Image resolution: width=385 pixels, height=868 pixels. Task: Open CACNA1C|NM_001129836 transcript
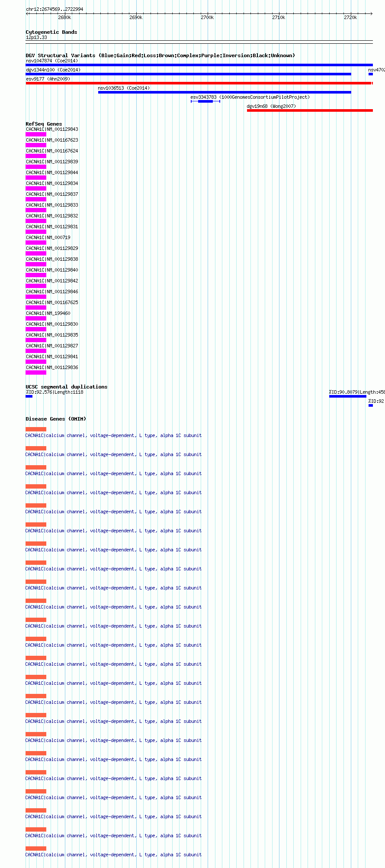(x=52, y=367)
